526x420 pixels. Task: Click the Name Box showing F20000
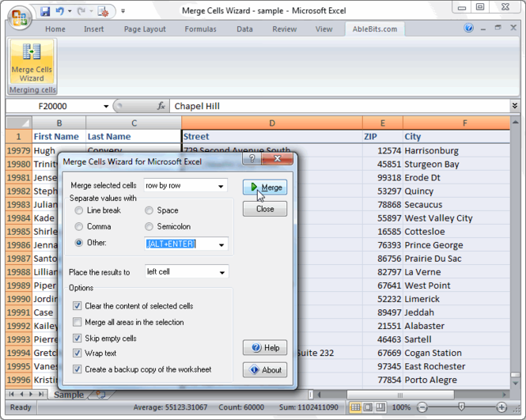(x=54, y=106)
